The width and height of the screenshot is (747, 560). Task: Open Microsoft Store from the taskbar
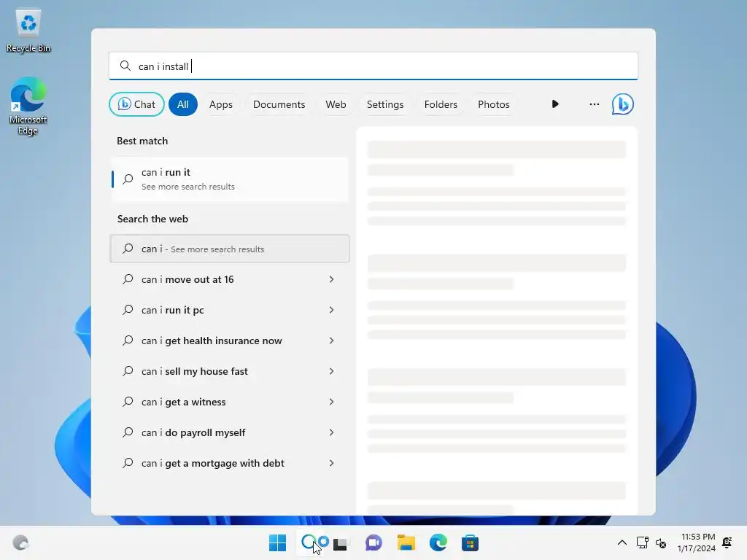(470, 542)
